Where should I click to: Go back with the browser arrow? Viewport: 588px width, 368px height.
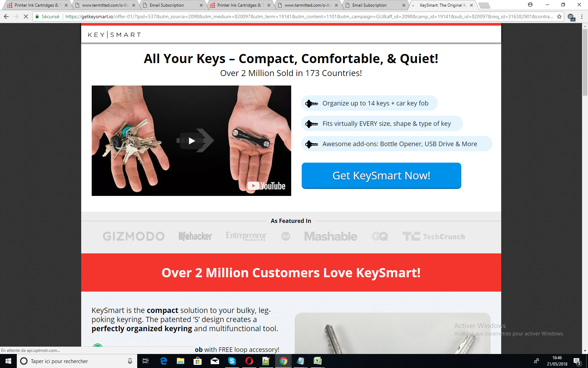pyautogui.click(x=6, y=16)
